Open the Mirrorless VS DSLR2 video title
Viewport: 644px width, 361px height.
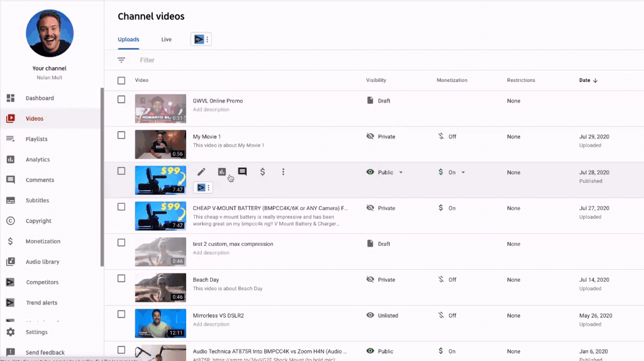[218, 316]
